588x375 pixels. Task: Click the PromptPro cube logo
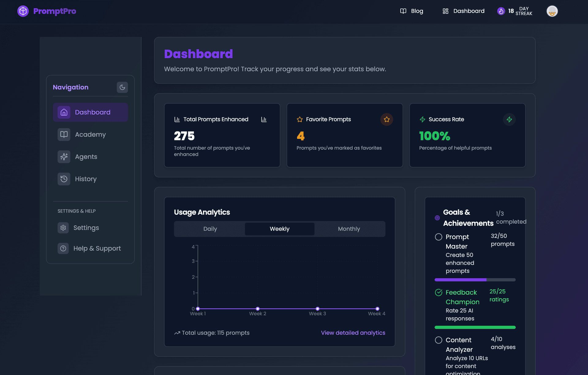click(x=23, y=11)
